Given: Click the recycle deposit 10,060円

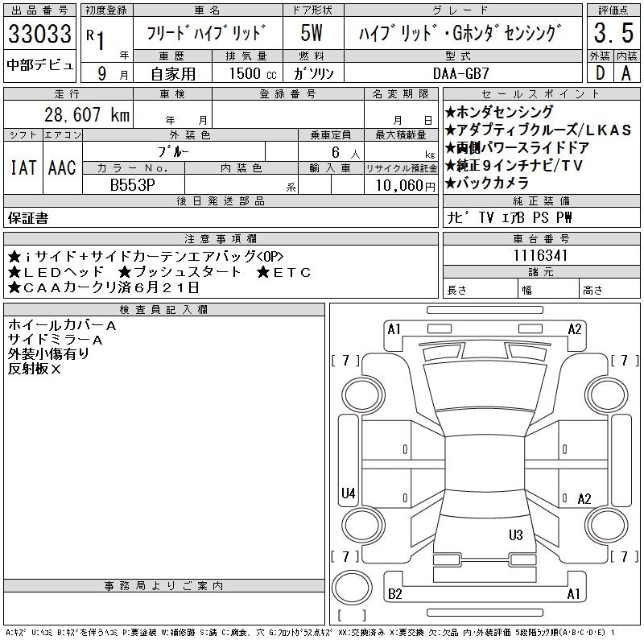Looking at the screenshot, I should (x=405, y=186).
